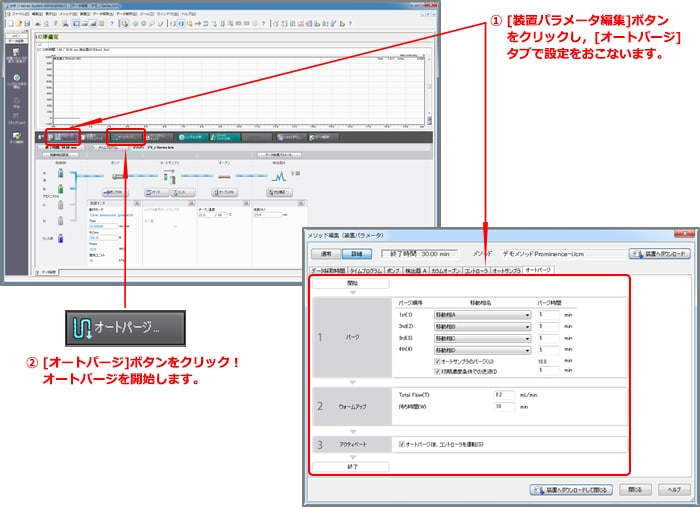Click the 通常 mode button
The image size is (700, 509).
[326, 254]
